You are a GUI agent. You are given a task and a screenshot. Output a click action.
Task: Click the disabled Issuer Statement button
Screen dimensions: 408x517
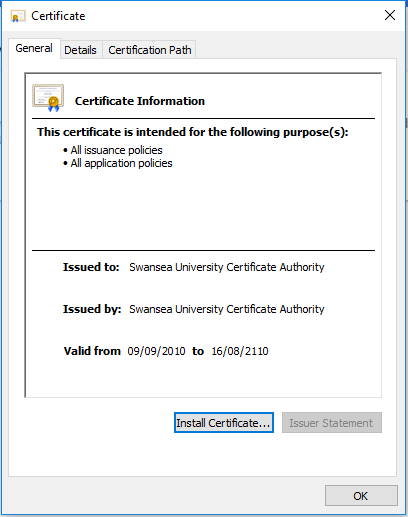coord(332,423)
